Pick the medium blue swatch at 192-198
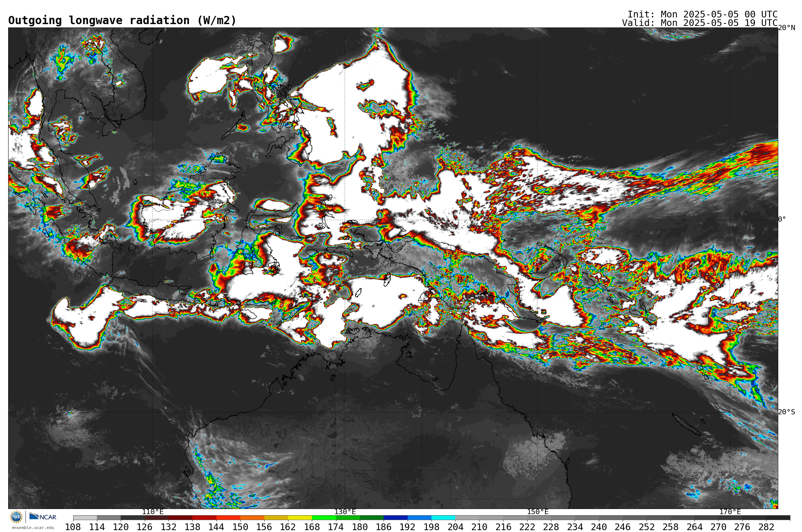This screenshot has width=802, height=532. (x=420, y=518)
